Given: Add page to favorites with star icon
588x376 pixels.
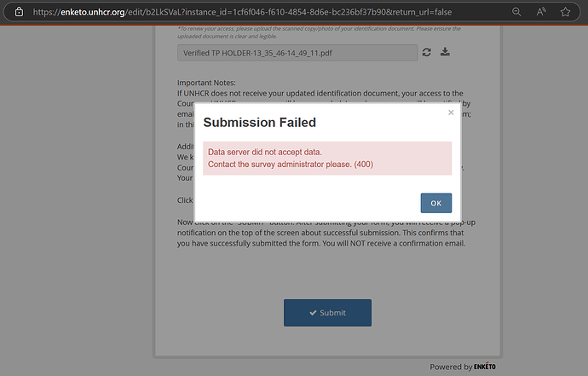Looking at the screenshot, I should (565, 12).
